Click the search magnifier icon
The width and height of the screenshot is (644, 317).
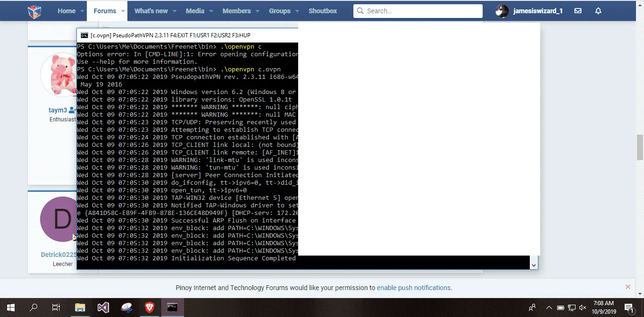(361, 11)
